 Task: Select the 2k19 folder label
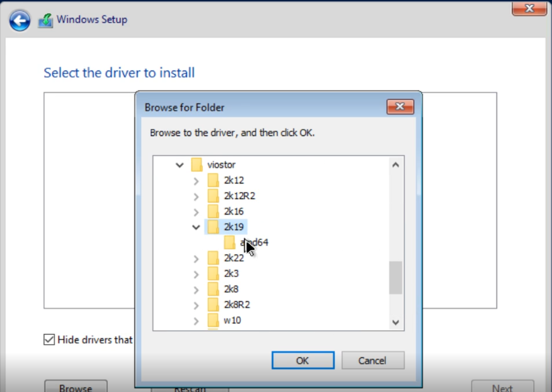point(233,227)
